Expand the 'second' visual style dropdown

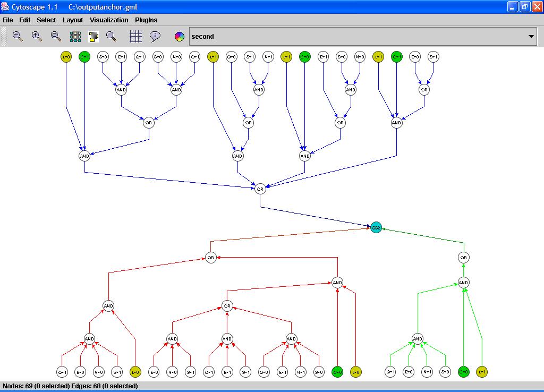coord(531,37)
